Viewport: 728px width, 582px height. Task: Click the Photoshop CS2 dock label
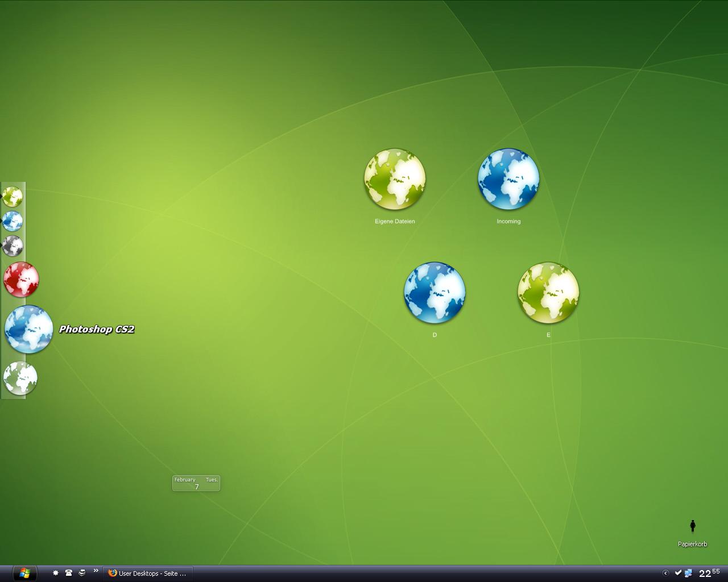point(97,329)
